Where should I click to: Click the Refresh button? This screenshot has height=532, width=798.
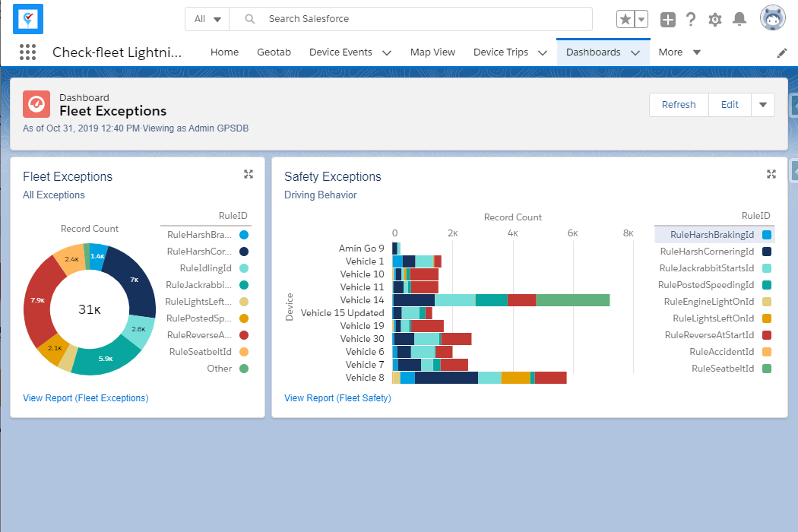coord(678,105)
